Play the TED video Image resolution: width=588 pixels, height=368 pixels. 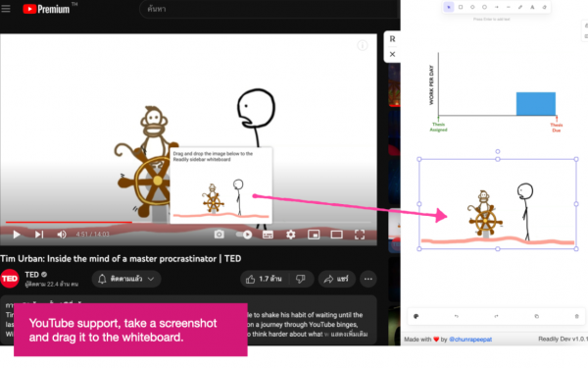pos(17,235)
